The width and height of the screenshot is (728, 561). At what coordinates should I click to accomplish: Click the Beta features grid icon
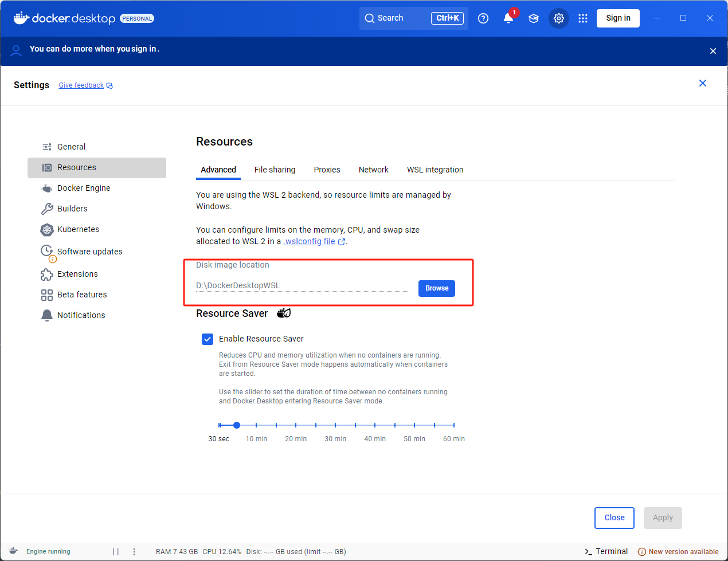47,295
